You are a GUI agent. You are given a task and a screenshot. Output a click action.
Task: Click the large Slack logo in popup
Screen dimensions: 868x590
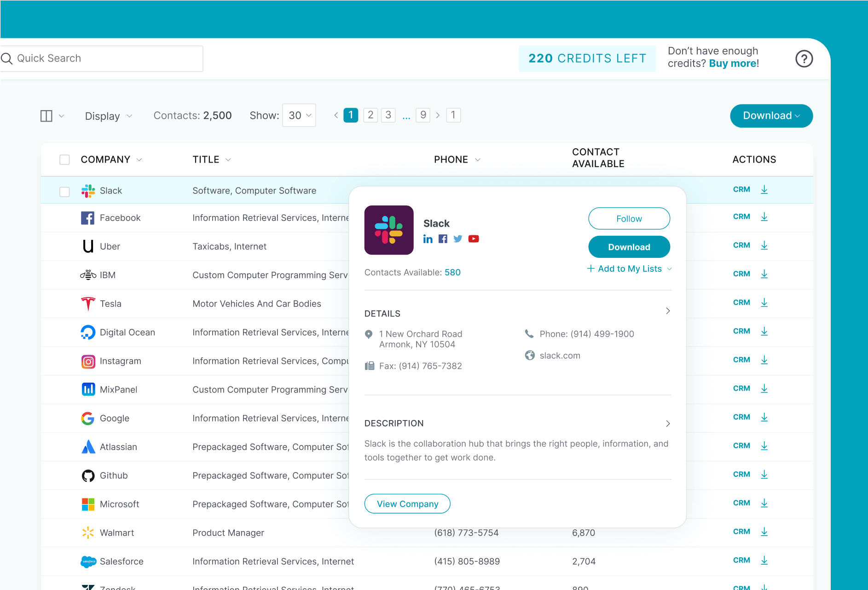click(x=389, y=230)
